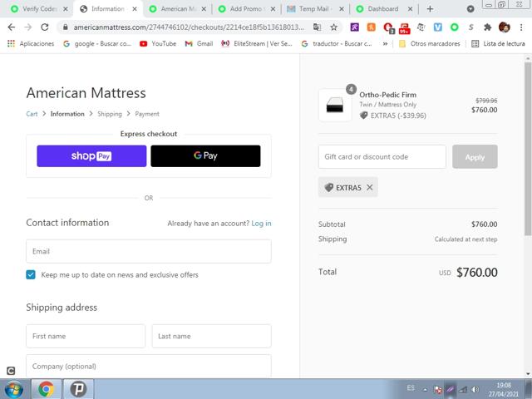Image resolution: width=532 pixels, height=399 pixels.
Task: Click the volume speaker tray icon
Action: pyautogui.click(x=475, y=390)
